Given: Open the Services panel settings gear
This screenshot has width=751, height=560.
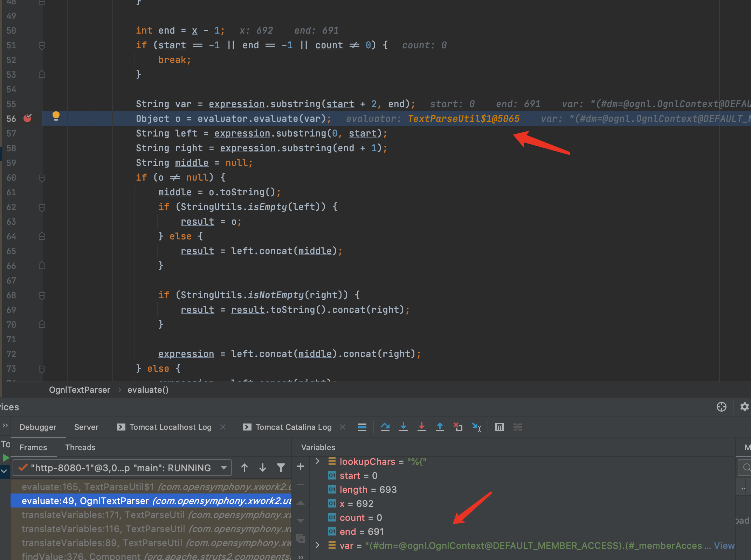Looking at the screenshot, I should [744, 407].
